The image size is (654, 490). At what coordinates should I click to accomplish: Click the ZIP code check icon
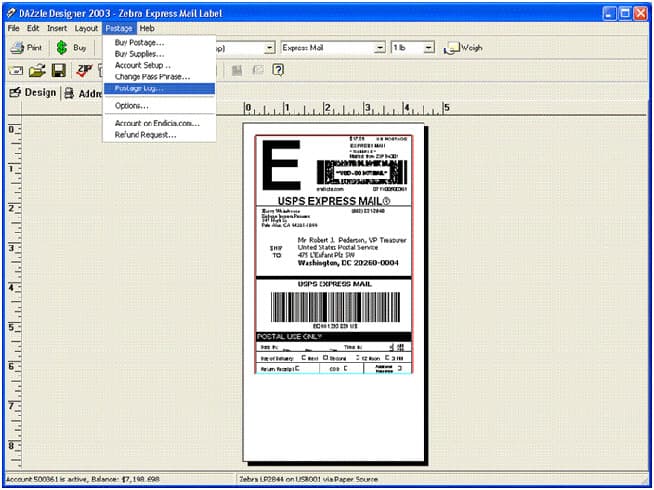[84, 70]
